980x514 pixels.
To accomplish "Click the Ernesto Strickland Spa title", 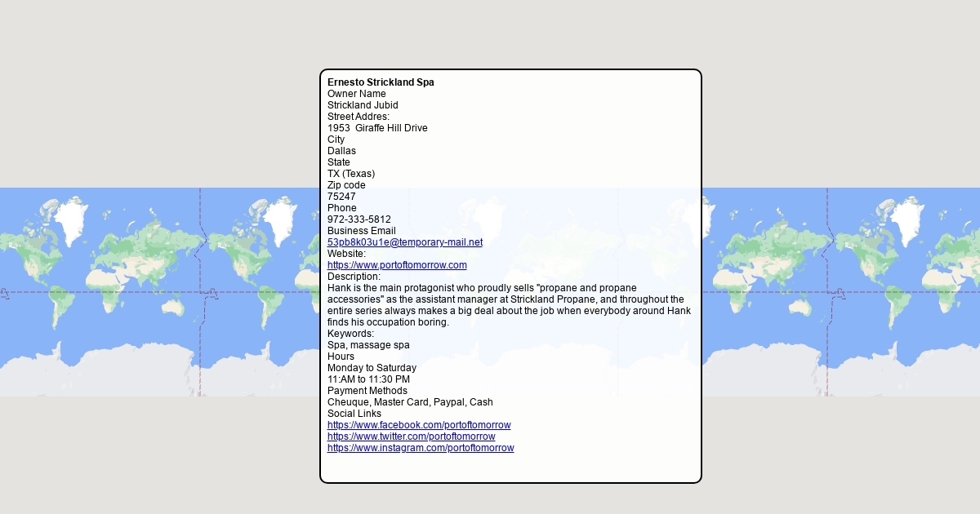I will [x=381, y=82].
